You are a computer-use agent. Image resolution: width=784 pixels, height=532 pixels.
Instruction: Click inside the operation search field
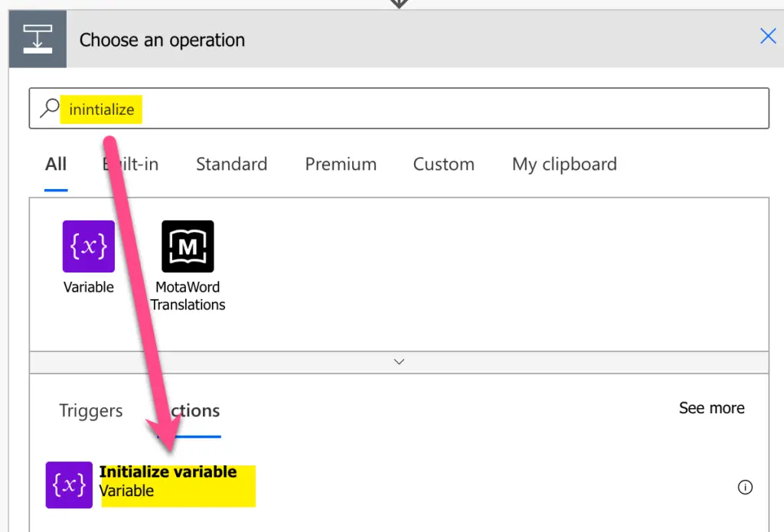click(306, 108)
